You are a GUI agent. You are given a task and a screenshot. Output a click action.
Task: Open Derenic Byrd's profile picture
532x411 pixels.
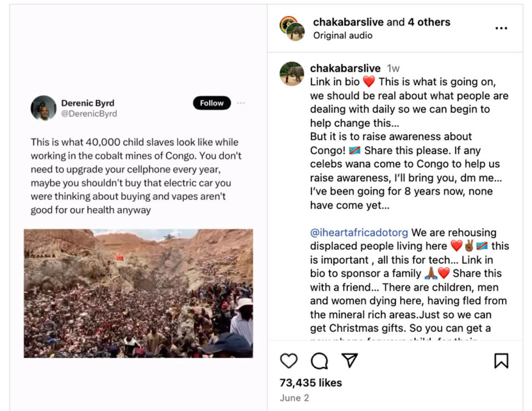tap(43, 108)
